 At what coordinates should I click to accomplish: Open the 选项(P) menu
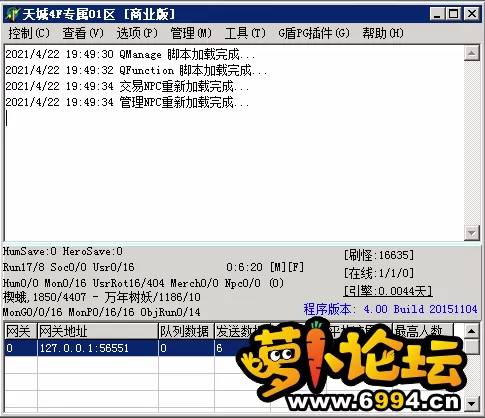click(137, 33)
